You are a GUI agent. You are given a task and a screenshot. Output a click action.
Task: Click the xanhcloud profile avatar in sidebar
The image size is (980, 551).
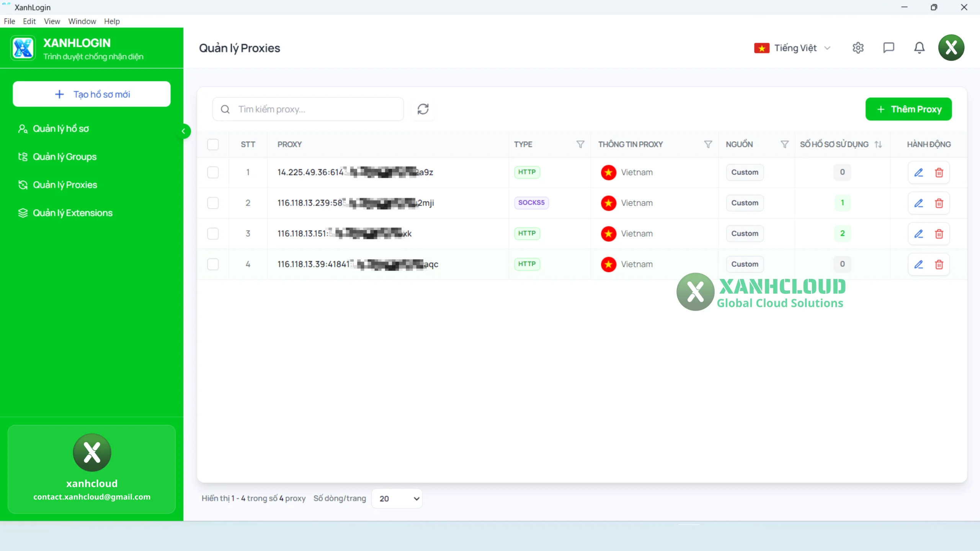(x=92, y=452)
